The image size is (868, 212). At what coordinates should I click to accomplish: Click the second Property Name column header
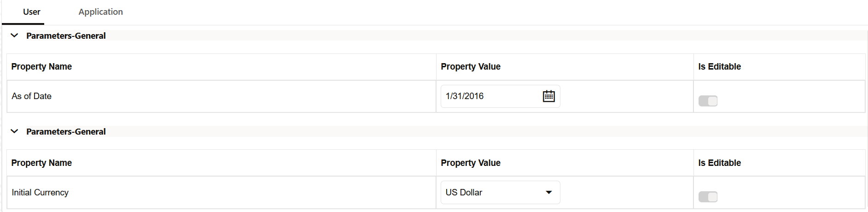click(x=41, y=163)
